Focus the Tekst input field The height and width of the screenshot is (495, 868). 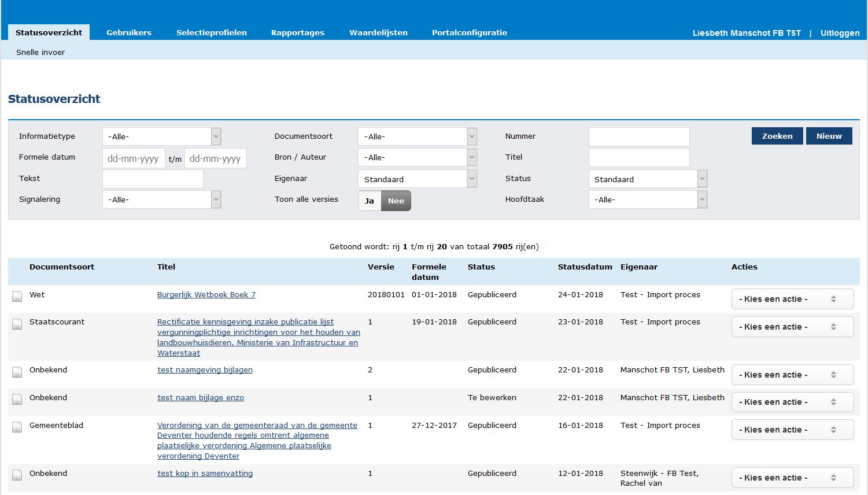click(153, 179)
